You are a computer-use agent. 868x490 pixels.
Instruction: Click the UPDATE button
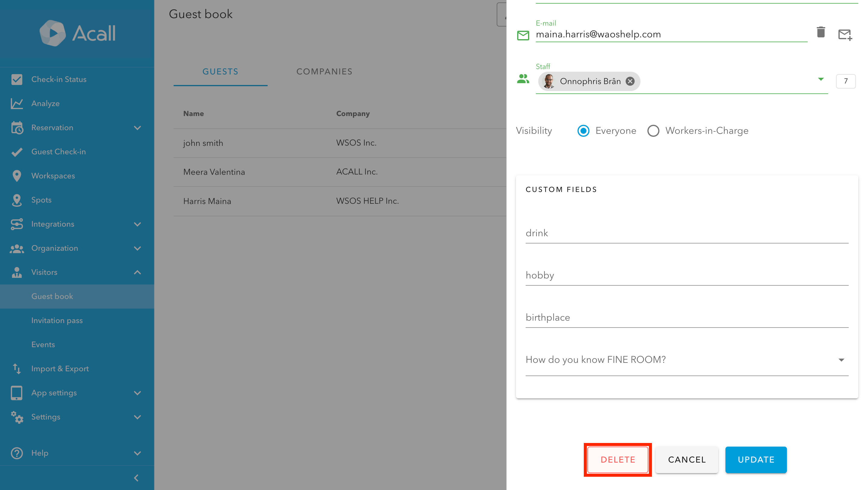tap(756, 460)
